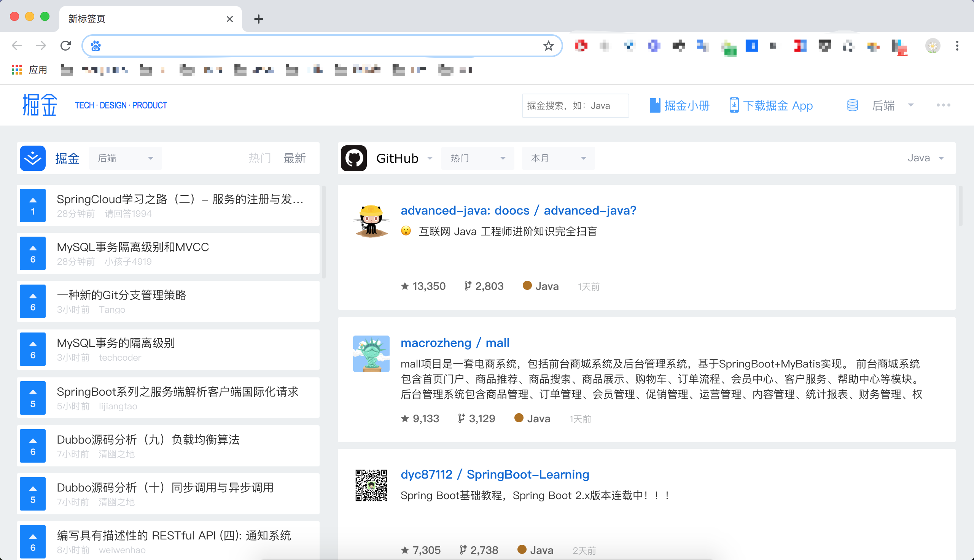The width and height of the screenshot is (974, 560).
Task: Click the Chrome profile avatar
Action: (933, 46)
